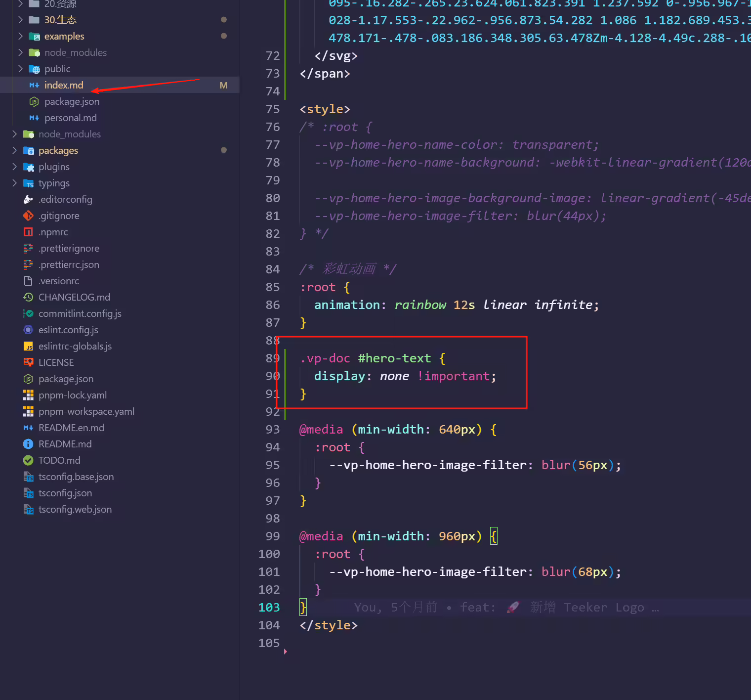Open personal.md in the explorer
The width and height of the screenshot is (751, 700).
71,118
